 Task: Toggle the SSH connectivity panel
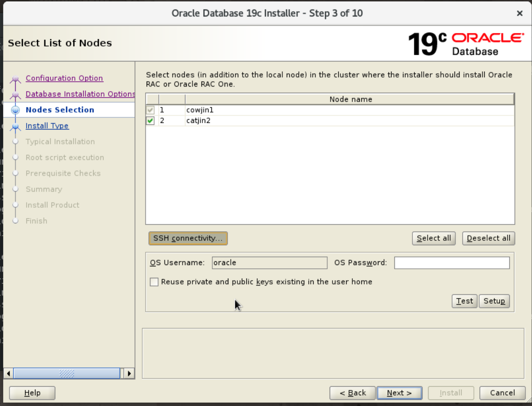point(188,238)
